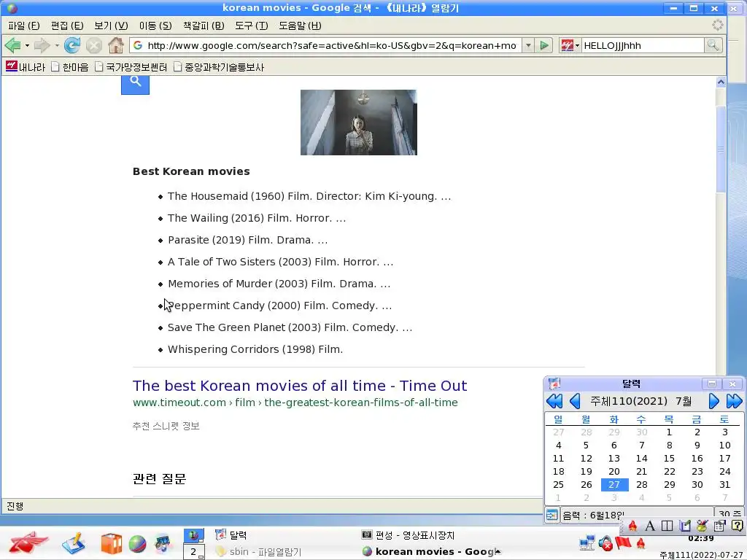The image size is (747, 560).
Task: Open the 한마음 bookmark
Action: (69, 67)
